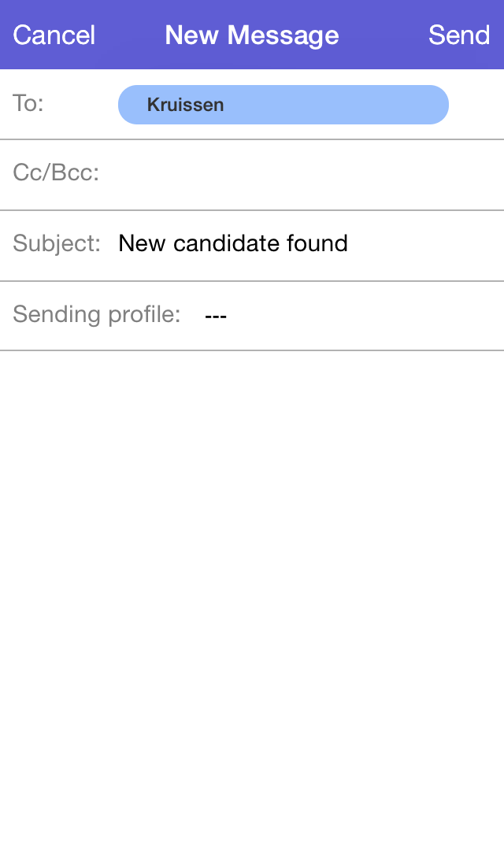This screenshot has width=504, height=863.
Task: Click into the Cc/Bcc input field
Action: (x=299, y=173)
